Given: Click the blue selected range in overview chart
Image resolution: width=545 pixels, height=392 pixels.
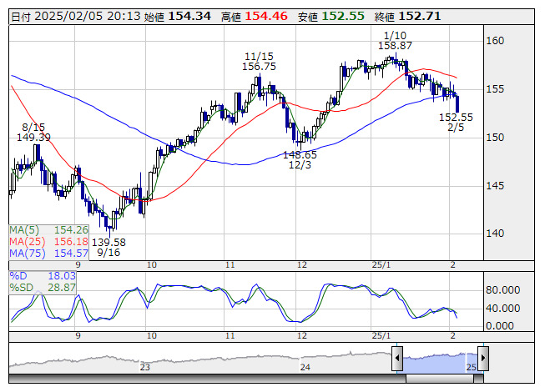Looking at the screenshot, I should (x=440, y=359).
